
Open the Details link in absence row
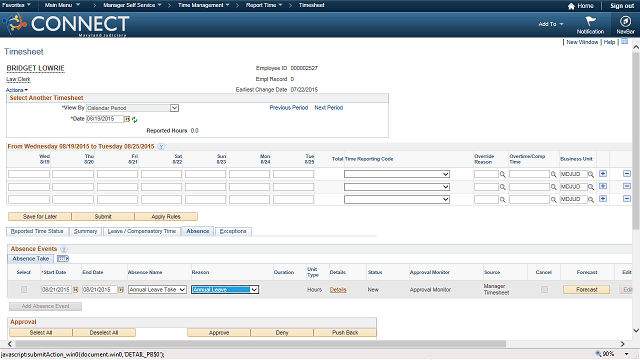tap(338, 290)
